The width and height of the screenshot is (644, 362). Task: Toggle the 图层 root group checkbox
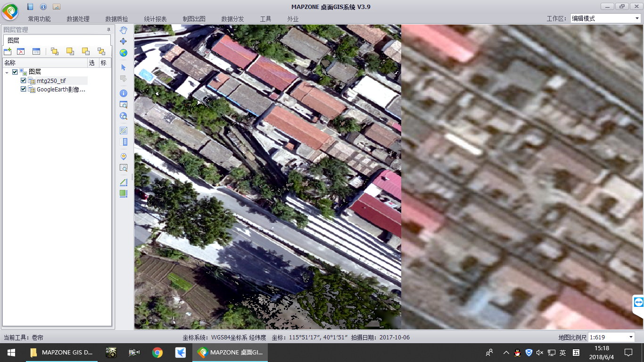(15, 72)
